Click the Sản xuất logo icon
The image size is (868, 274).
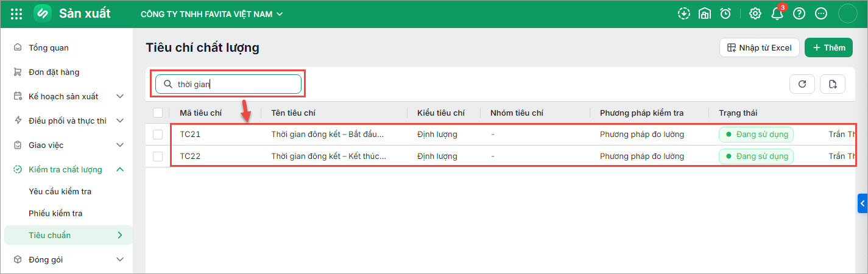(42, 13)
